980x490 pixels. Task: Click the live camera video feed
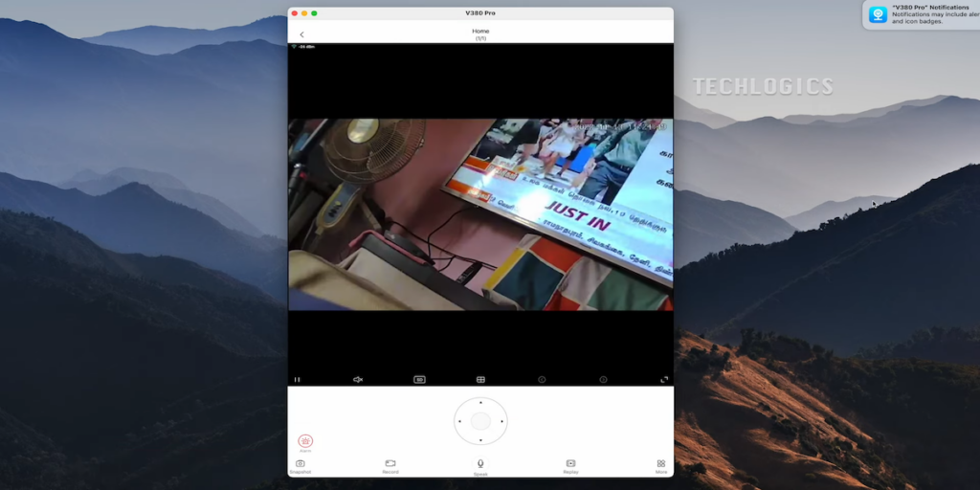(480, 214)
